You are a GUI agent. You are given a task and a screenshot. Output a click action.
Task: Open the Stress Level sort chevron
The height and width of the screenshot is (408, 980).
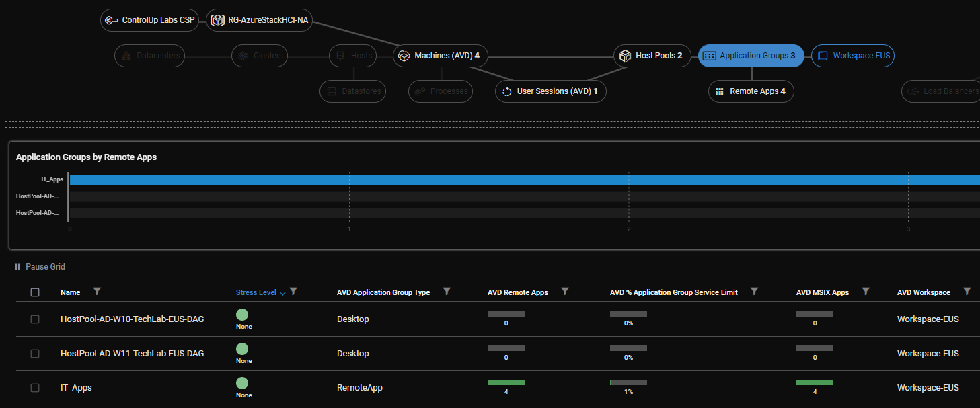point(282,292)
